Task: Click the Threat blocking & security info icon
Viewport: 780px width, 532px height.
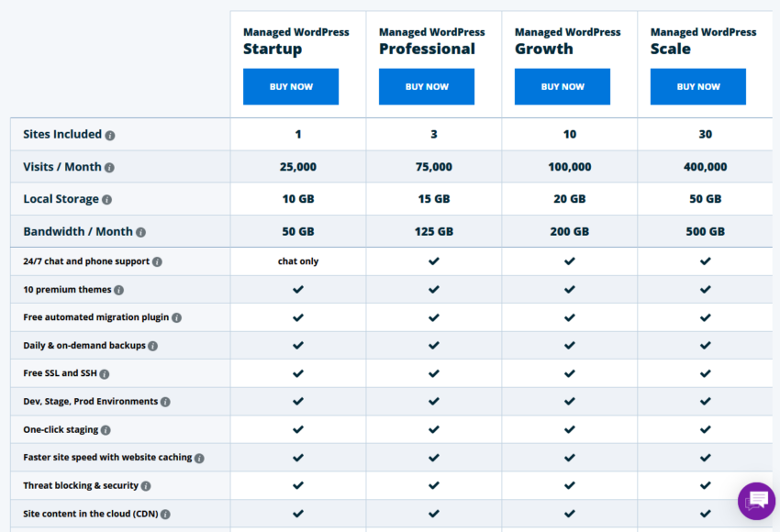Action: [x=145, y=485]
